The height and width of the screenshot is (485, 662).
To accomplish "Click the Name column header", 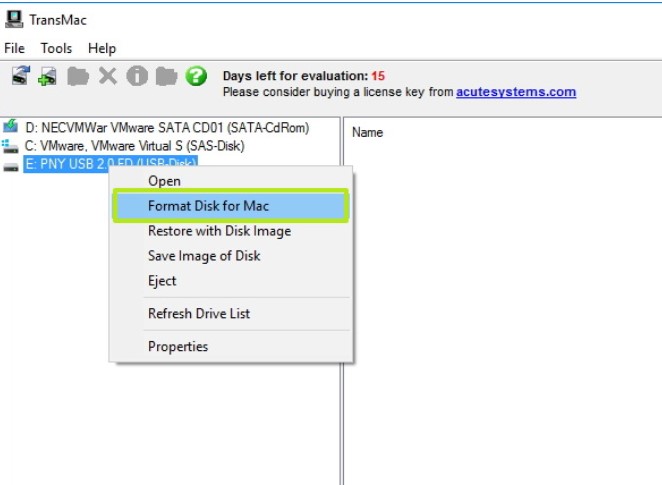I will (x=367, y=133).
